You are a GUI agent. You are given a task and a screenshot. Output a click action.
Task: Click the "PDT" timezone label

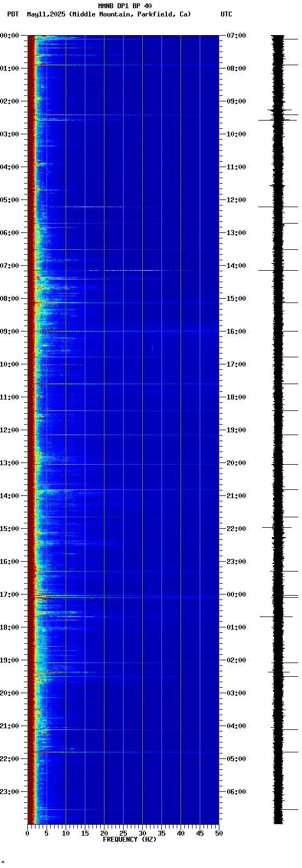point(13,14)
